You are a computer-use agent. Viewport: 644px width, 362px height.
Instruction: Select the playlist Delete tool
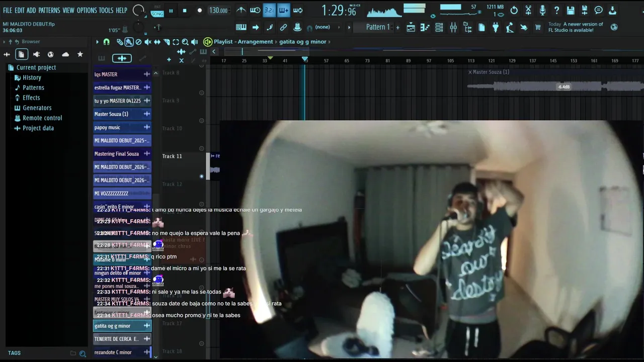(x=138, y=42)
